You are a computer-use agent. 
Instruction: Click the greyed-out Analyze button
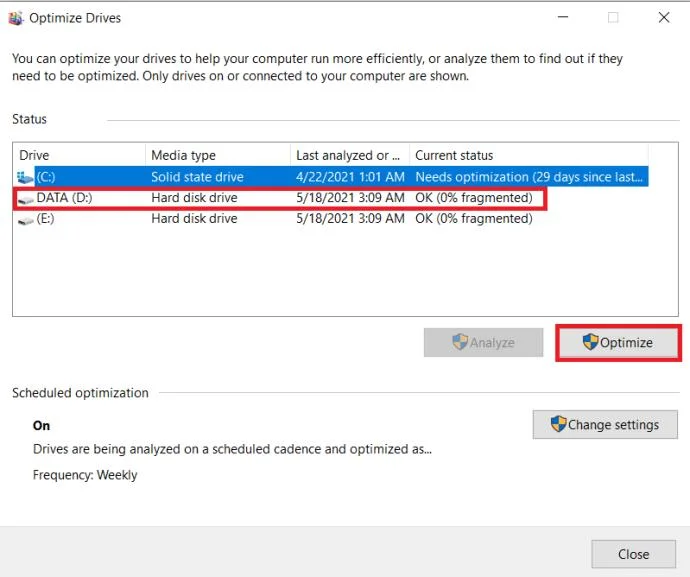[x=483, y=342]
